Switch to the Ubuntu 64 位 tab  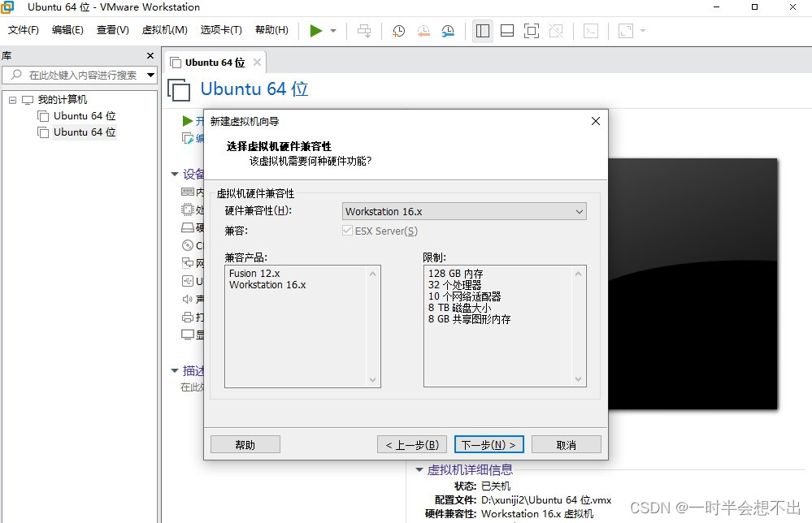[215, 63]
